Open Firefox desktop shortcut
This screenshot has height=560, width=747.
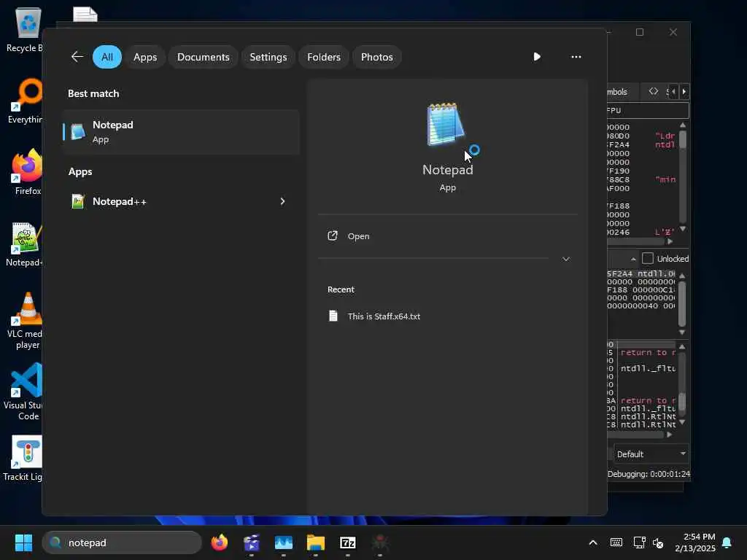pos(27,172)
